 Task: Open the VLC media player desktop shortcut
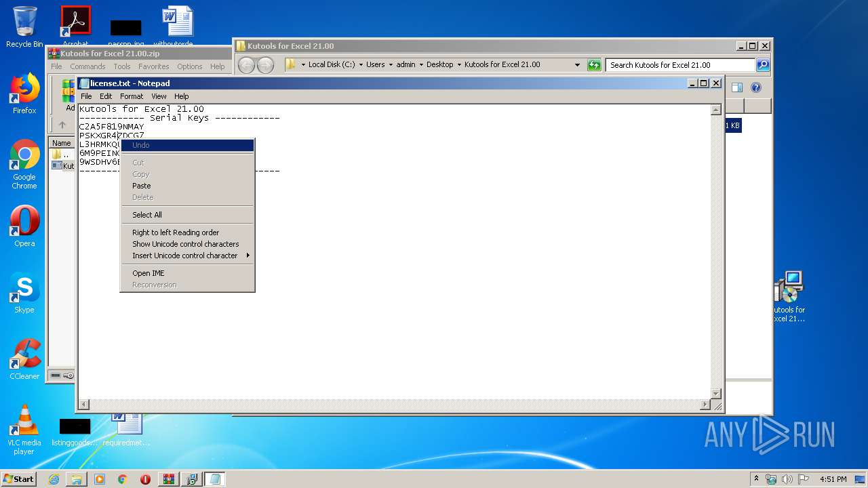click(24, 430)
